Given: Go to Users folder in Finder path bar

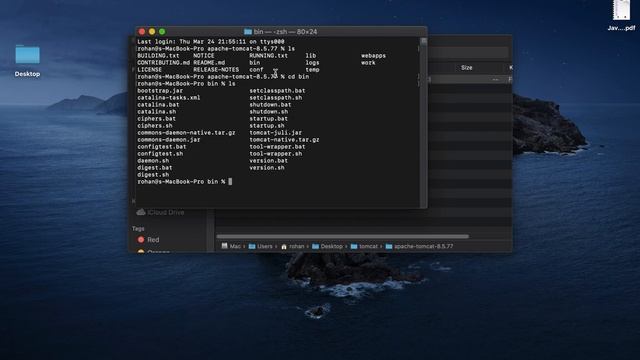Looking at the screenshot, I should pos(260,246).
